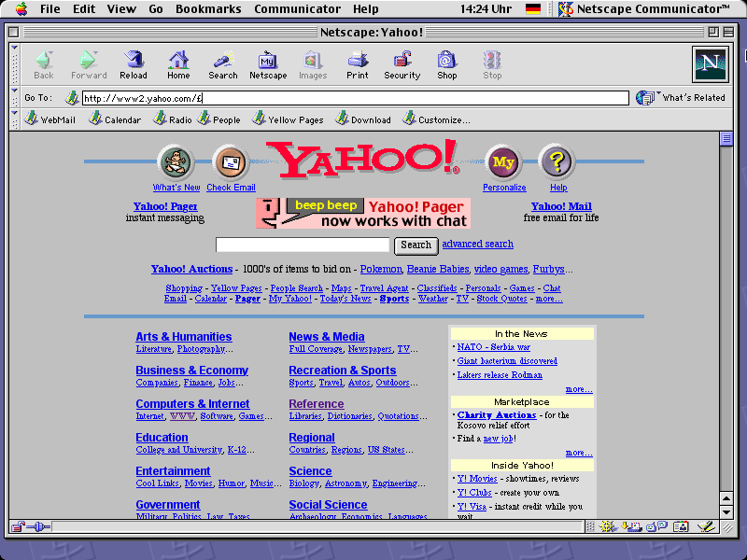Screen dimensions: 747x560
Task: Open the Download personal toolbar bookmark
Action: pyautogui.click(x=362, y=119)
